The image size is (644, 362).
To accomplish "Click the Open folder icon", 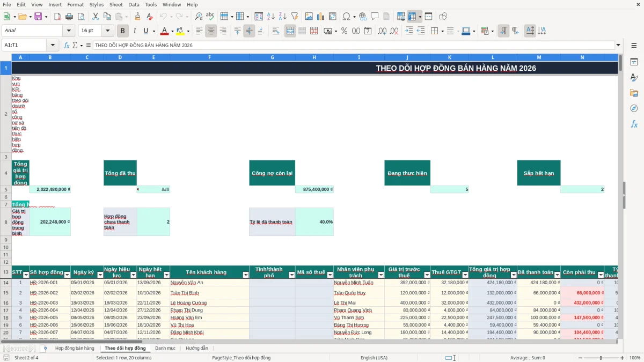I will [24, 17].
